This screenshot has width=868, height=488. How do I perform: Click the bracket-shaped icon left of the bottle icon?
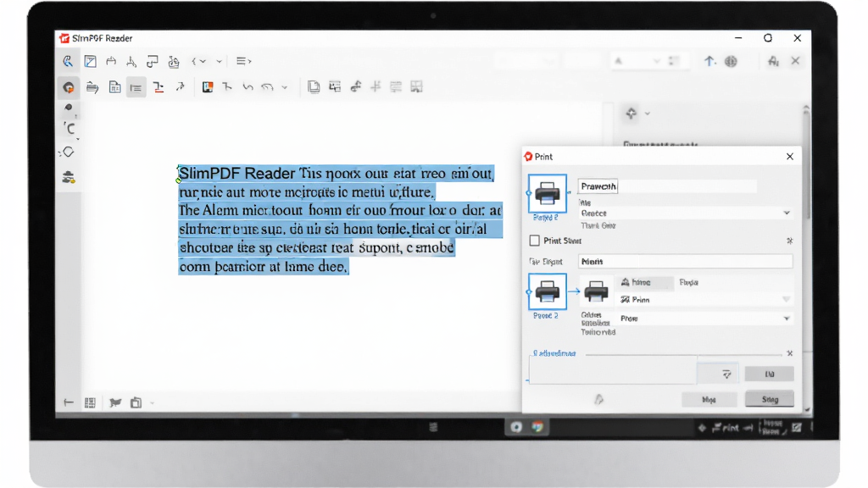[153, 61]
